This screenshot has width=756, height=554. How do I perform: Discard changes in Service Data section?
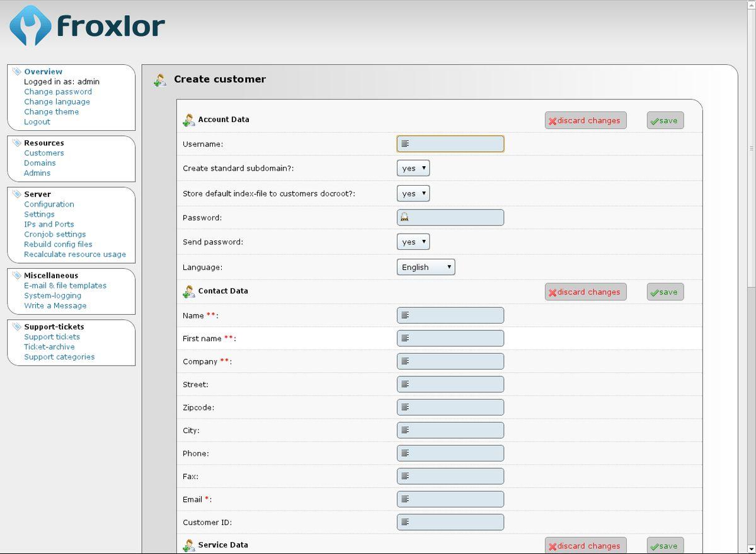586,546
